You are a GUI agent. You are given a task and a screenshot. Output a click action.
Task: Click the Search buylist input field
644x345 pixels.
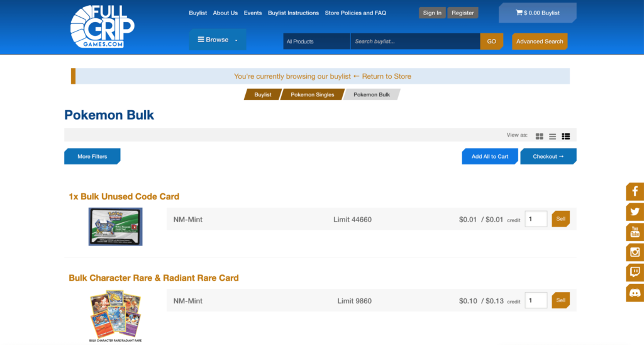click(415, 41)
